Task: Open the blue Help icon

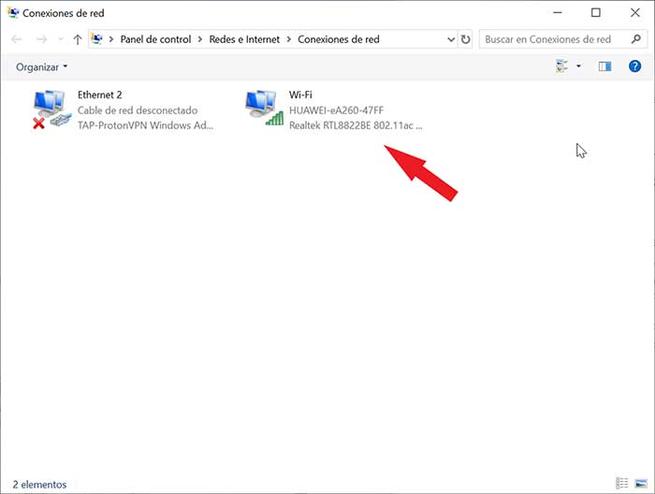Action: [x=635, y=66]
